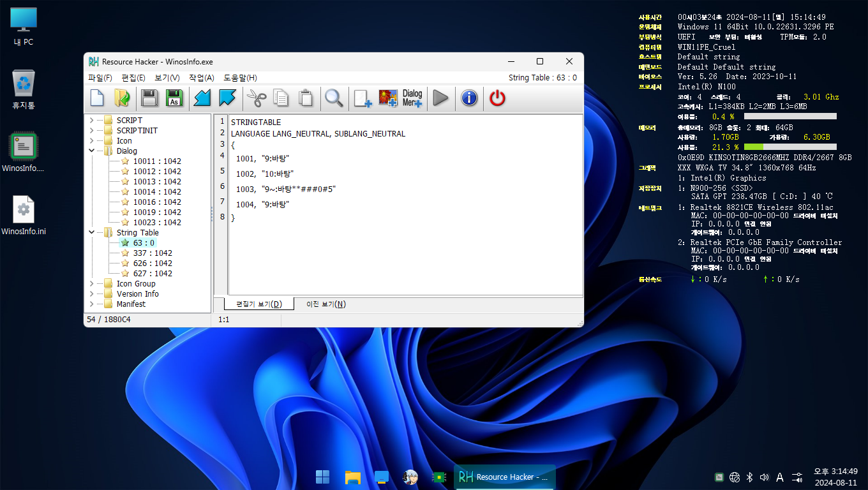Select dialog resource 10016 : 1042
868x490 pixels.
[x=157, y=202]
